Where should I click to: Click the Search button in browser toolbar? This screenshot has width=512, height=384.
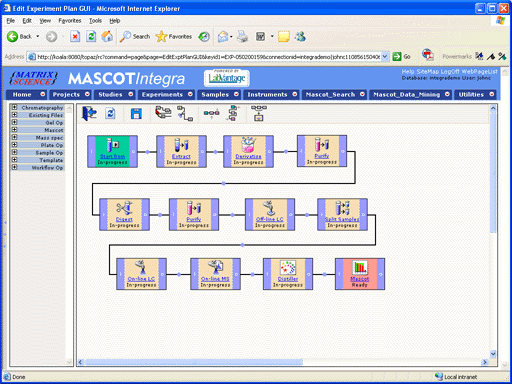point(135,36)
